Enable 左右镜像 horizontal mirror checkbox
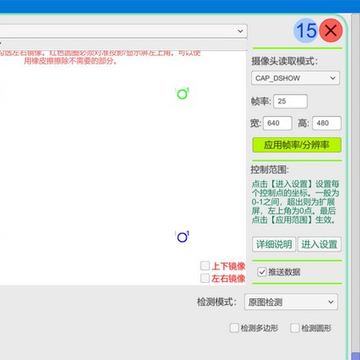The height and width of the screenshot is (360, 360). (x=205, y=278)
